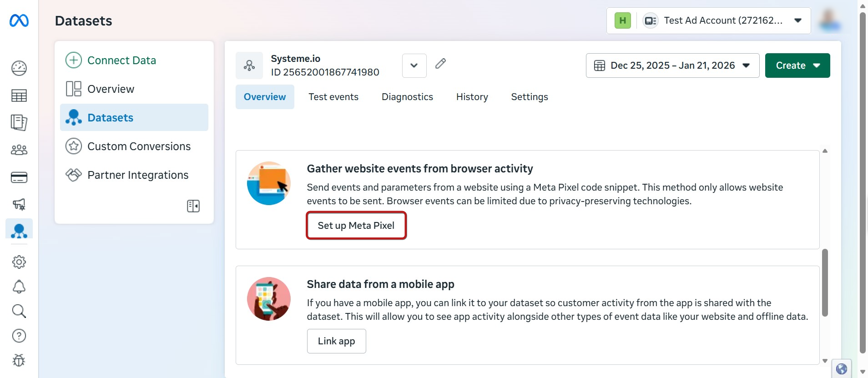Open the help question mark icon
The image size is (868, 378).
coord(19,336)
